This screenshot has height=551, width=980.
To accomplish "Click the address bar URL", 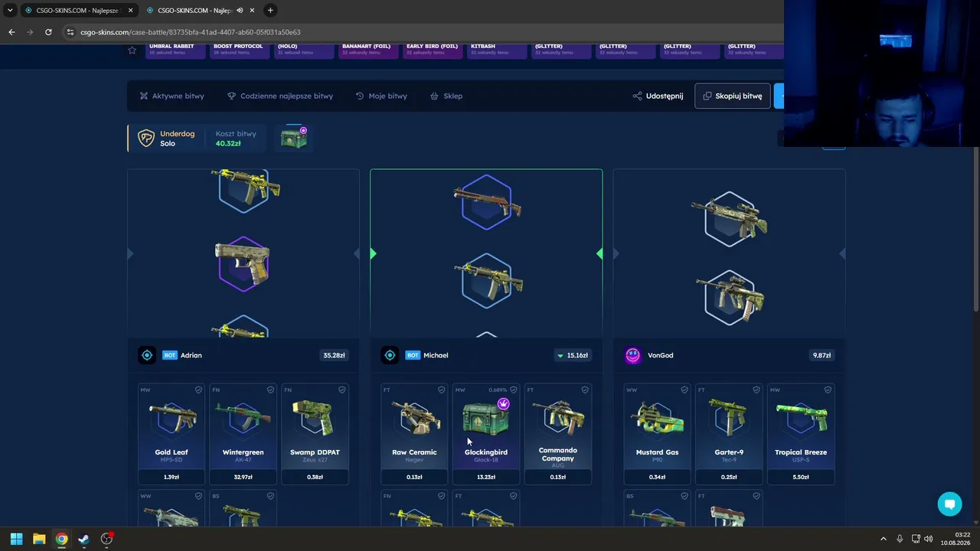I will [x=190, y=32].
